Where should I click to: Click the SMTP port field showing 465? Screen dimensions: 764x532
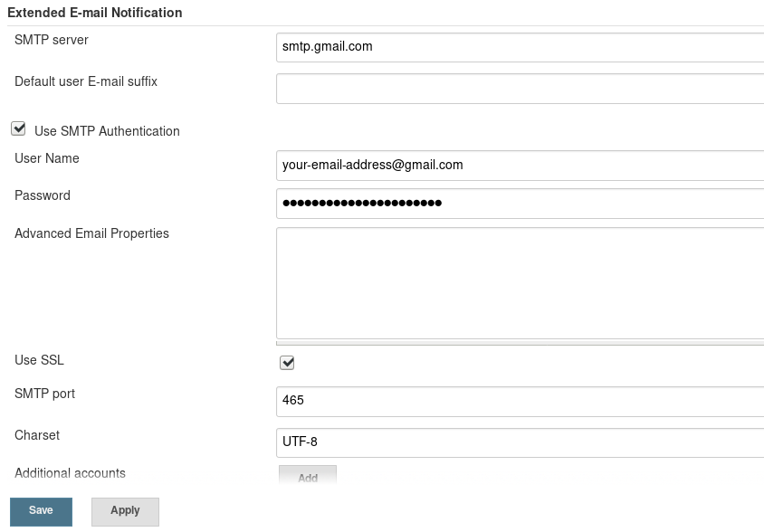point(520,399)
